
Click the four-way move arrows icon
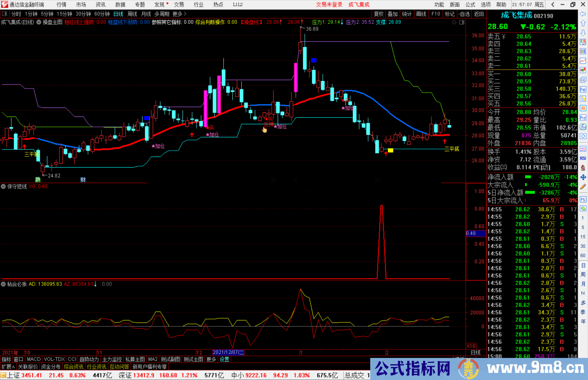(x=583, y=177)
